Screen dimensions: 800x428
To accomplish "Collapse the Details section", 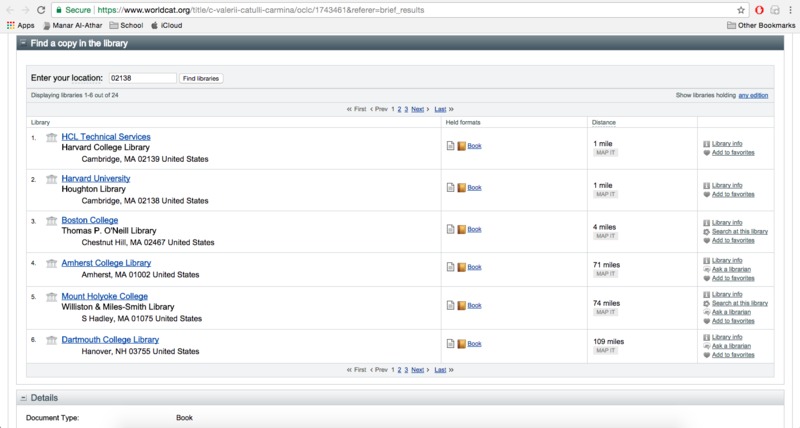I will pos(23,398).
